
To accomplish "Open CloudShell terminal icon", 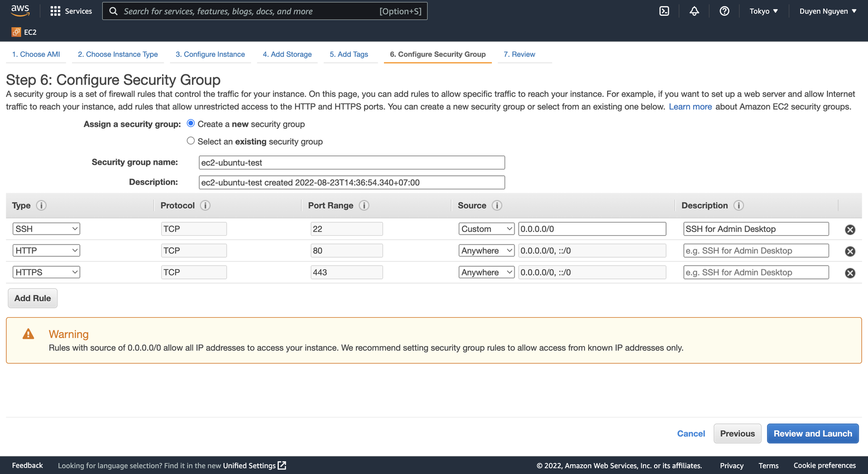I will pos(664,11).
